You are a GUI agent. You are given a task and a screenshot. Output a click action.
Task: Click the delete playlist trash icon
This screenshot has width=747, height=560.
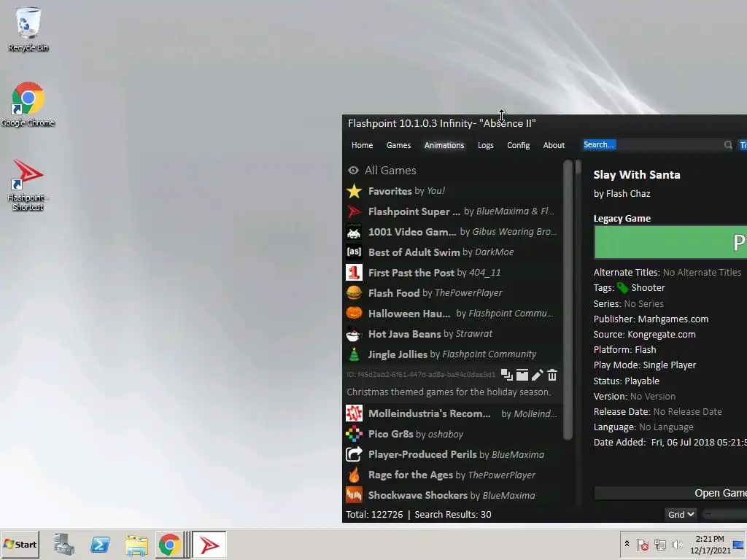point(552,376)
